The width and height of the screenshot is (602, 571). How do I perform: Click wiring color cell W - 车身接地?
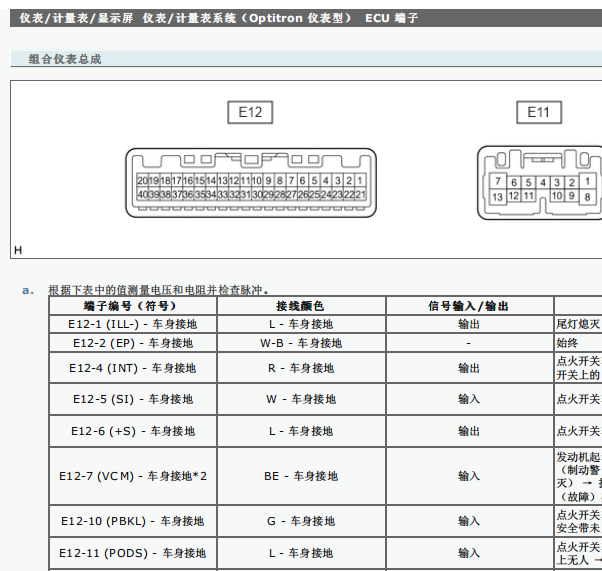[x=301, y=399]
